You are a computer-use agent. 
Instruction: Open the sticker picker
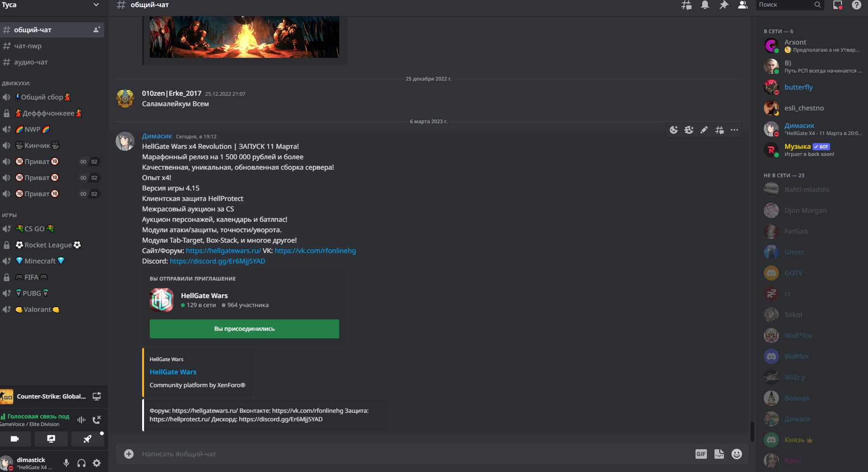719,454
